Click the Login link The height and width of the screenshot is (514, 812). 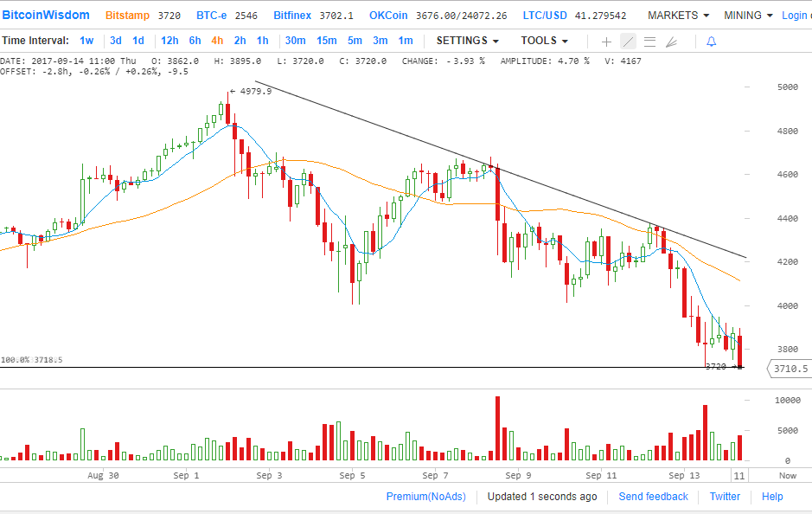pyautogui.click(x=796, y=16)
